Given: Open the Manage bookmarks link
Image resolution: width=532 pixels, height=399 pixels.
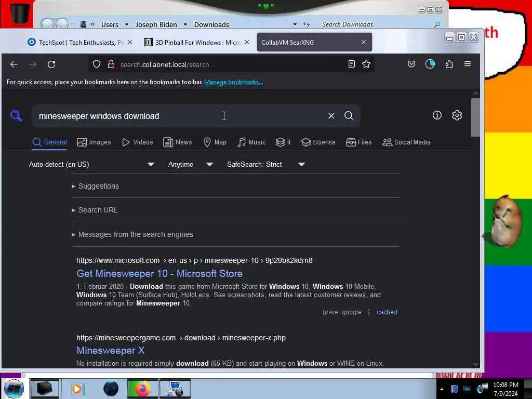Looking at the screenshot, I should 233,82.
